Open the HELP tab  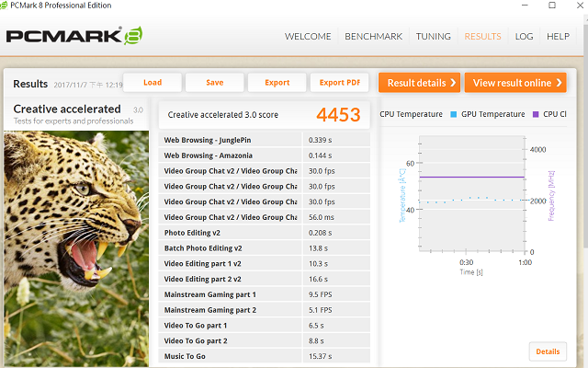tap(558, 37)
